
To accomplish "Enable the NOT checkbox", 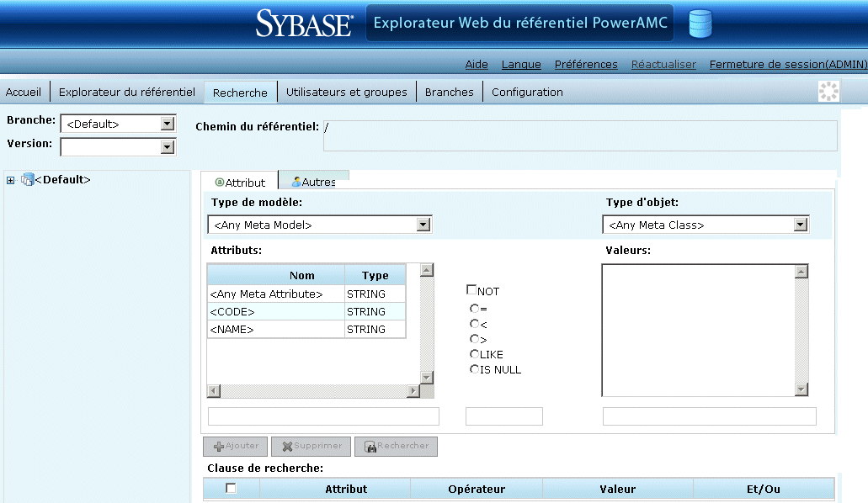I will coord(471,289).
